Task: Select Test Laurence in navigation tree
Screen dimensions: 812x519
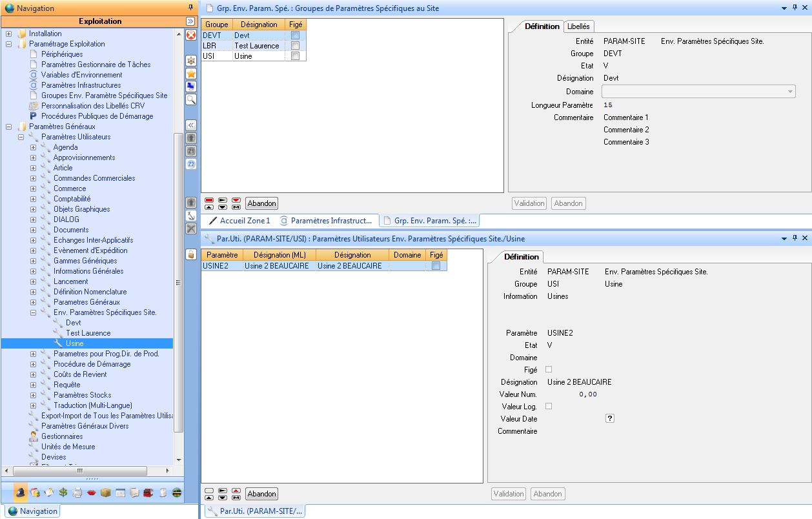Action: pyautogui.click(x=88, y=333)
